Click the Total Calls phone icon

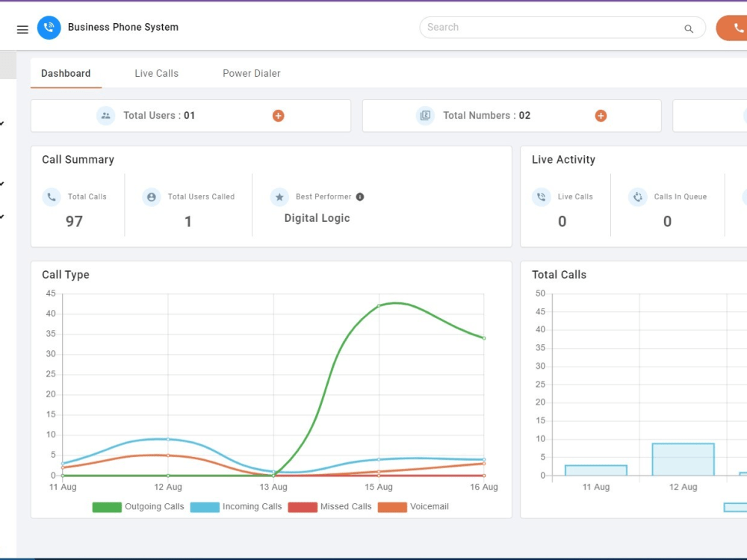click(52, 196)
